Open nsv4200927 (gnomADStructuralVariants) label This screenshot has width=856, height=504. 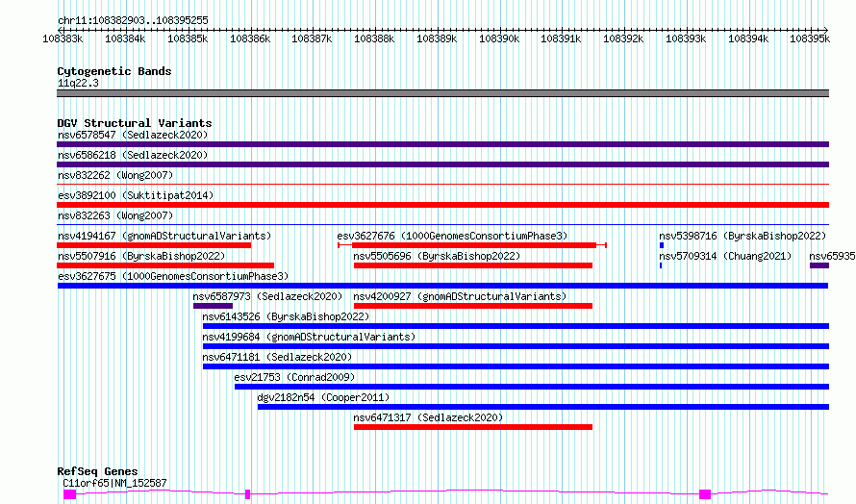click(x=460, y=296)
